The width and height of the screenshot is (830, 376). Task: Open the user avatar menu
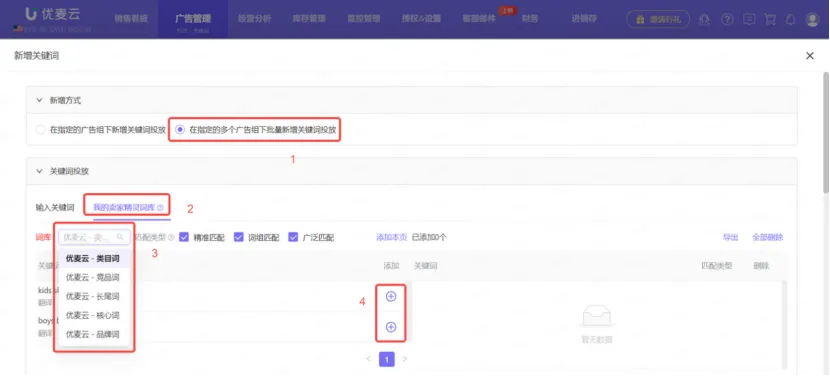click(x=812, y=20)
